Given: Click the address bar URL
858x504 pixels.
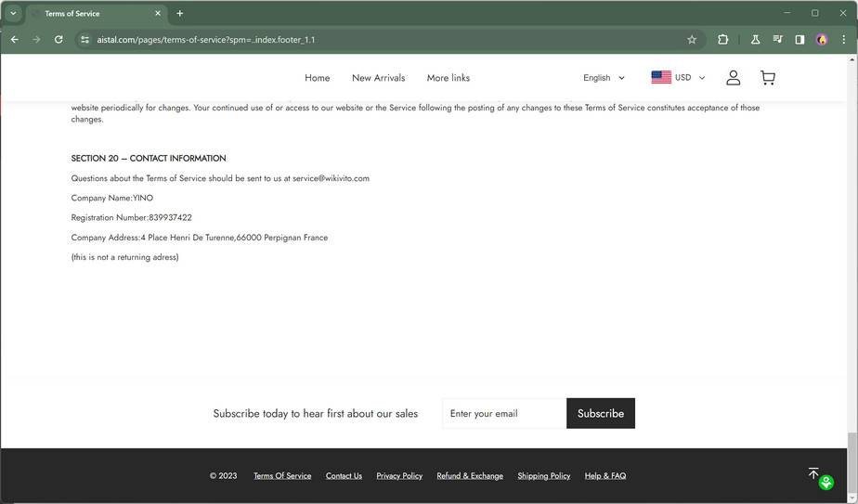Looking at the screenshot, I should (x=206, y=39).
